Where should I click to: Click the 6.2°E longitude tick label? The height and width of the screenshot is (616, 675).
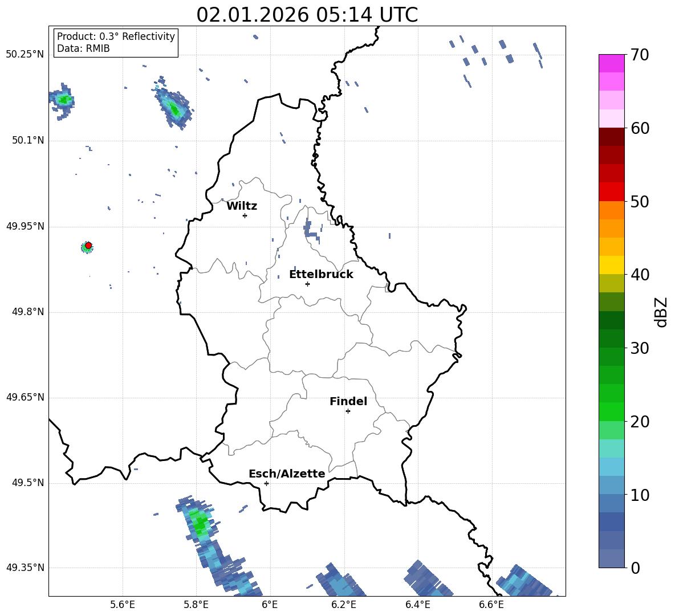tap(344, 605)
